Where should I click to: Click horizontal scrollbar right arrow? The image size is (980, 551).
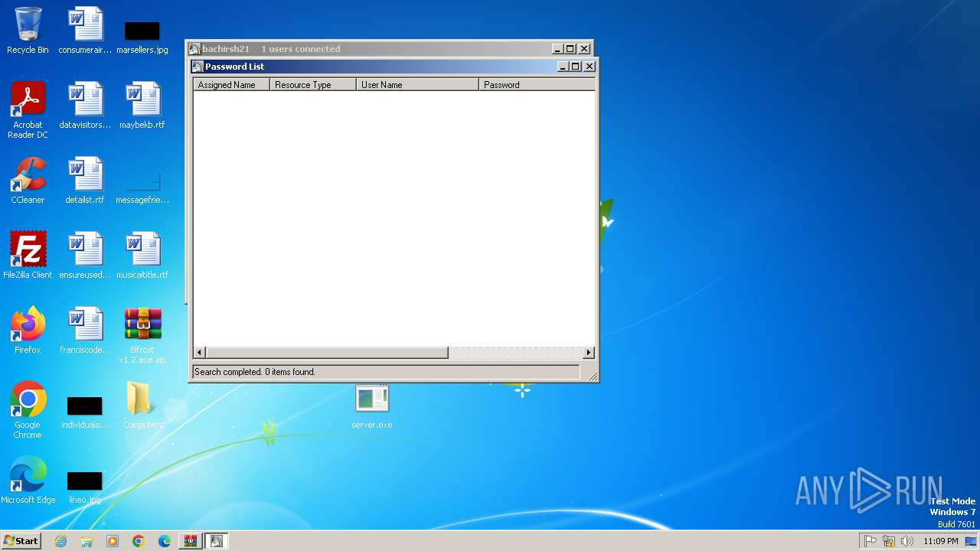[x=589, y=353]
